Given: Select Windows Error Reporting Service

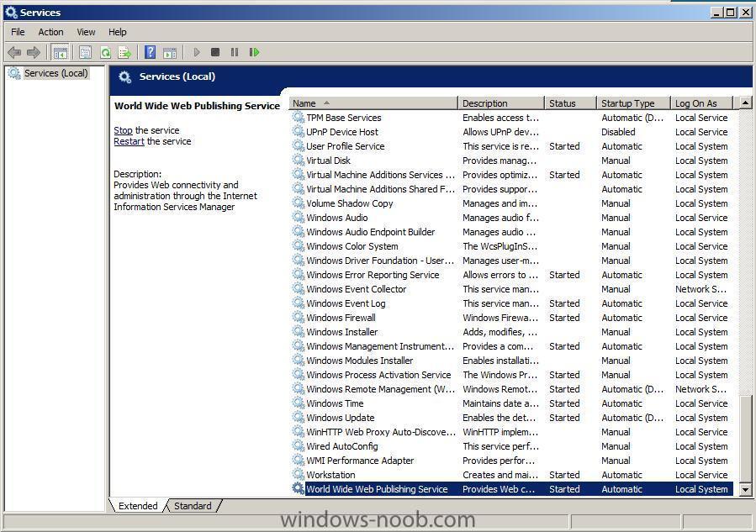Looking at the screenshot, I should click(x=511, y=275).
